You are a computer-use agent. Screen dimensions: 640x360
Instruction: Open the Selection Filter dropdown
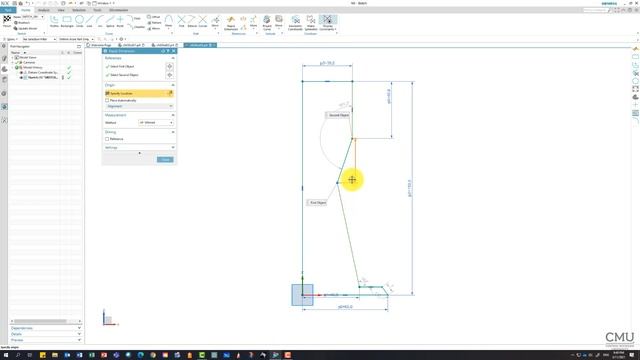click(39, 39)
